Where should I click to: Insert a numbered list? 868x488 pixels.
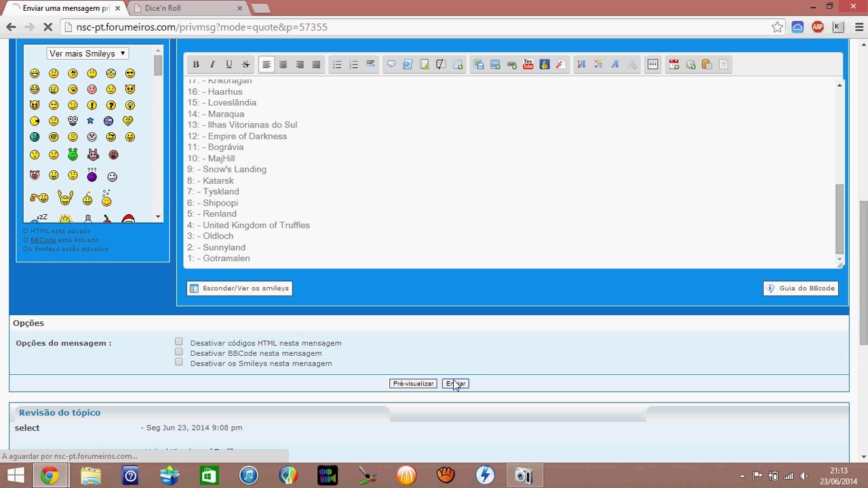point(353,64)
